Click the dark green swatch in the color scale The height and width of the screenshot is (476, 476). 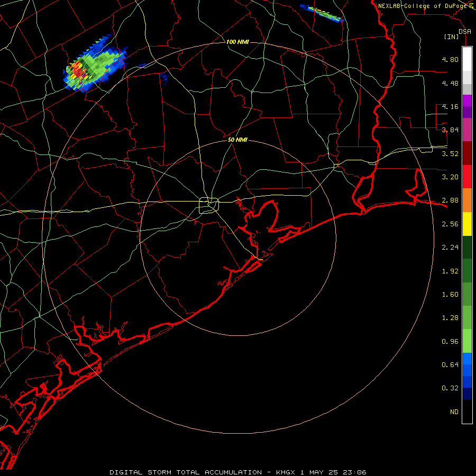467,247
